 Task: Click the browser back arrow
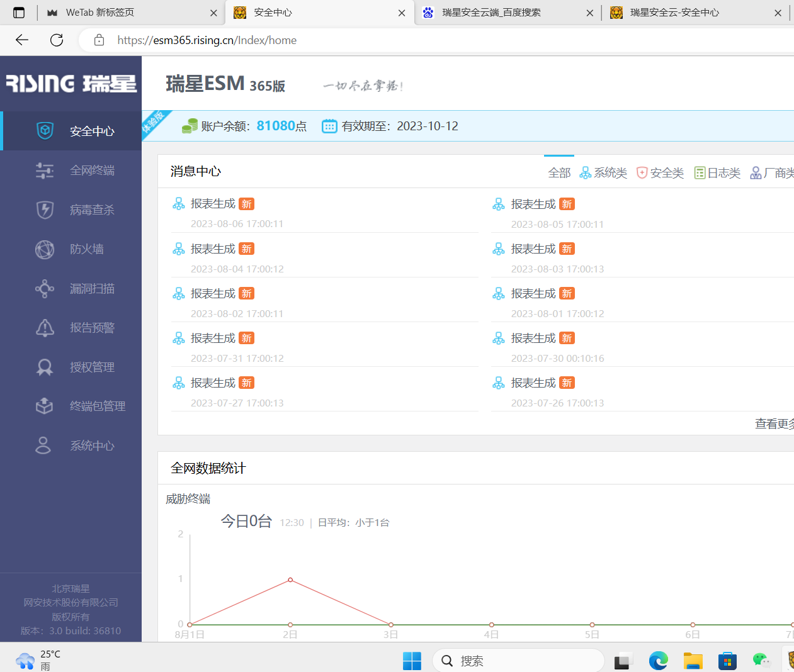click(x=22, y=40)
